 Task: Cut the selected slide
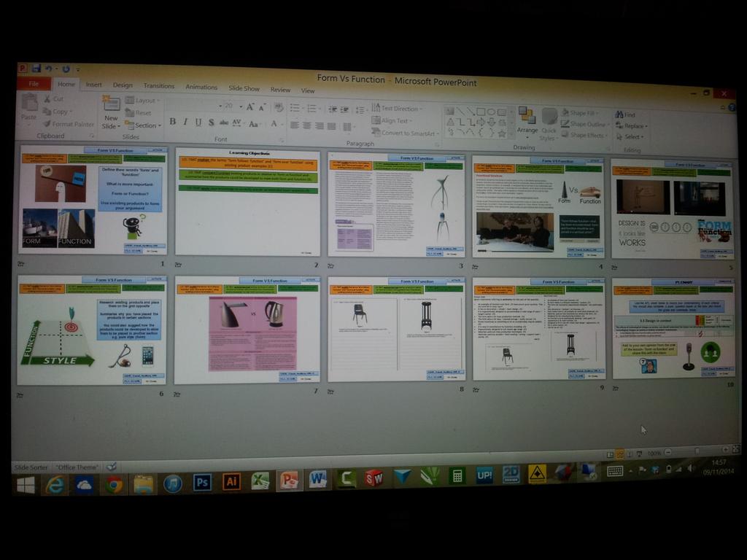(x=54, y=98)
